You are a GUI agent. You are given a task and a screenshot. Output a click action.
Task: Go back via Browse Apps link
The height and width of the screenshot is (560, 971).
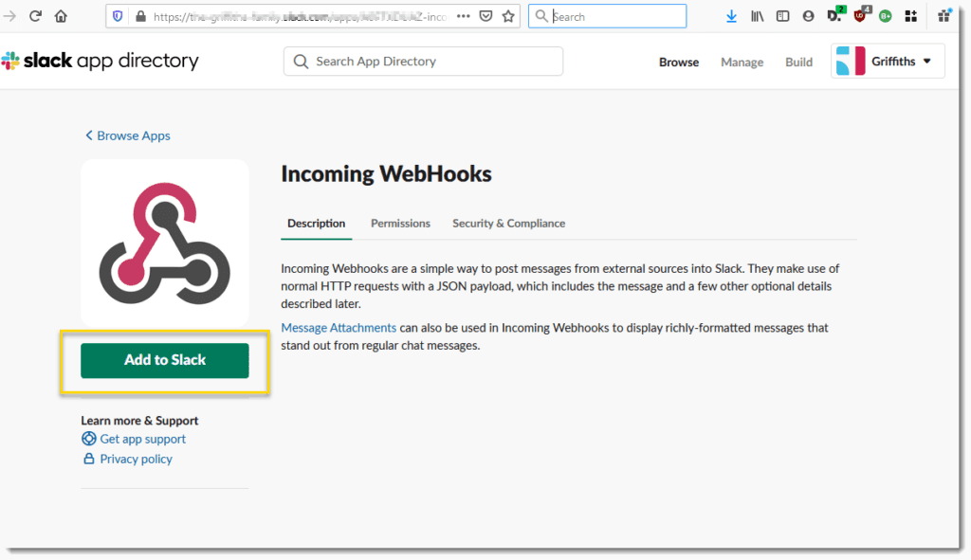pos(128,135)
